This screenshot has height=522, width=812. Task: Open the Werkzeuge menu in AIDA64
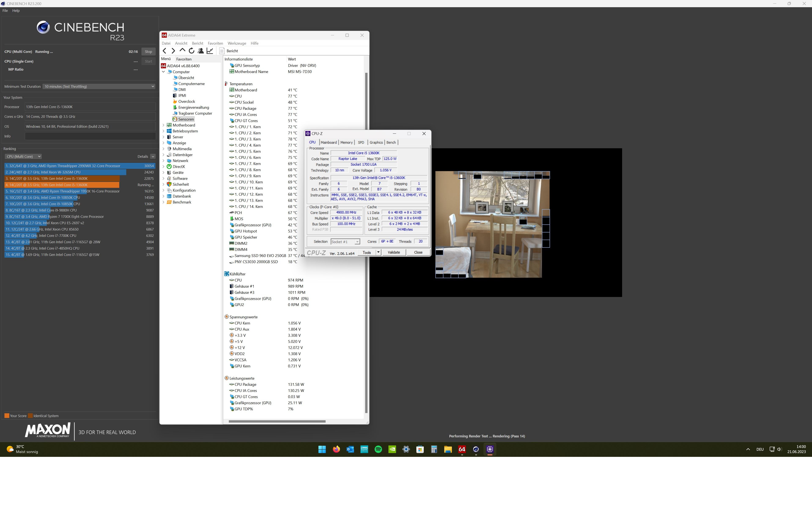(237, 43)
